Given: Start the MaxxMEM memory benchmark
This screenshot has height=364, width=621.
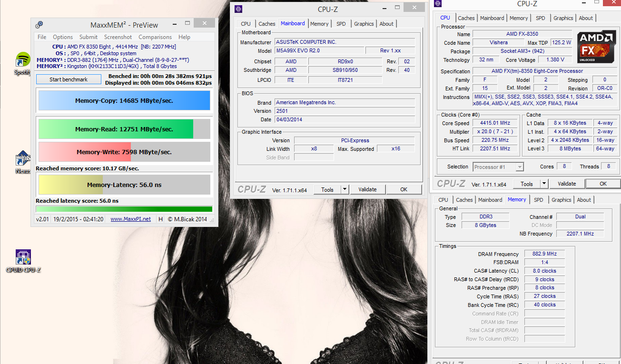Looking at the screenshot, I should 69,79.
